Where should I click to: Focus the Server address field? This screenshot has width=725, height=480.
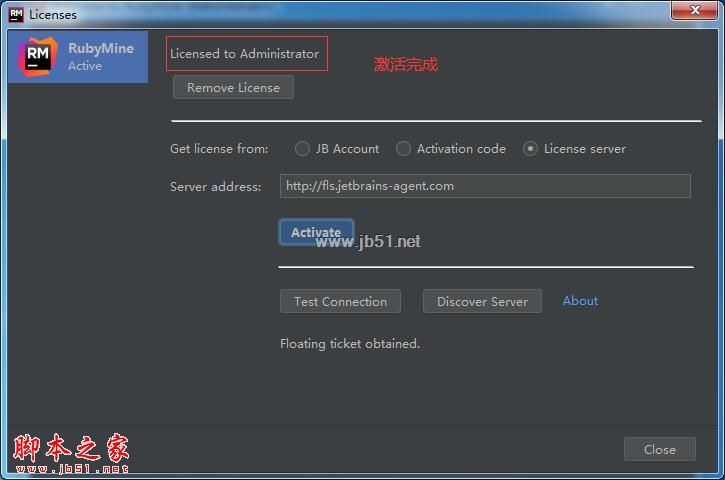click(485, 186)
